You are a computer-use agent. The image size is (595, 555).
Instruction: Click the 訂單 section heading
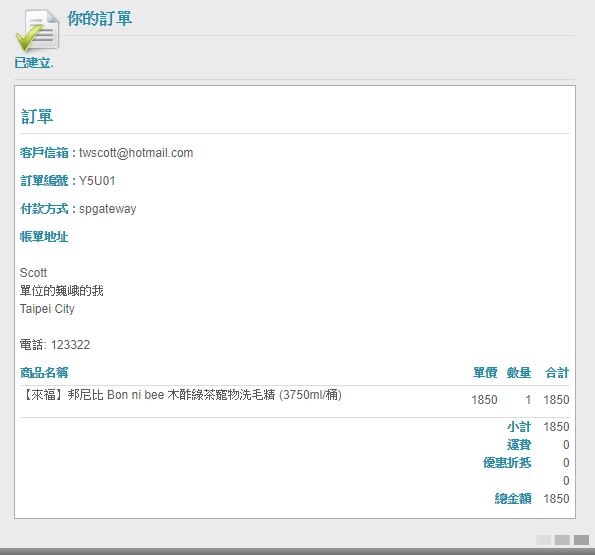pos(37,116)
